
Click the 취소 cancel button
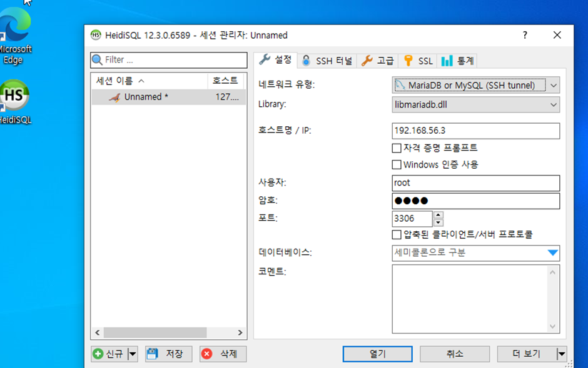(455, 354)
